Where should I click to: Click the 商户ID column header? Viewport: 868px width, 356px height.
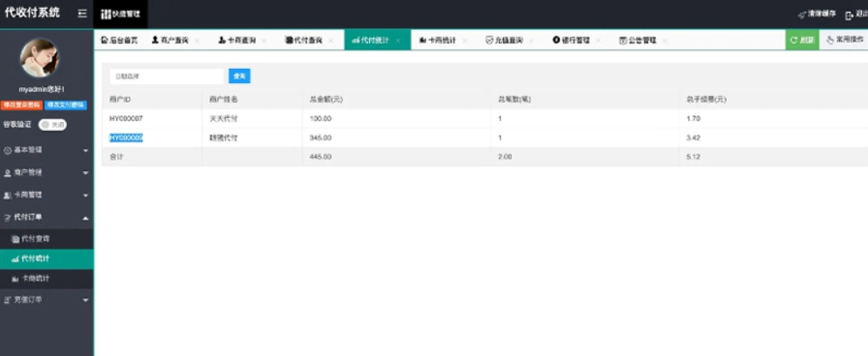pos(120,99)
